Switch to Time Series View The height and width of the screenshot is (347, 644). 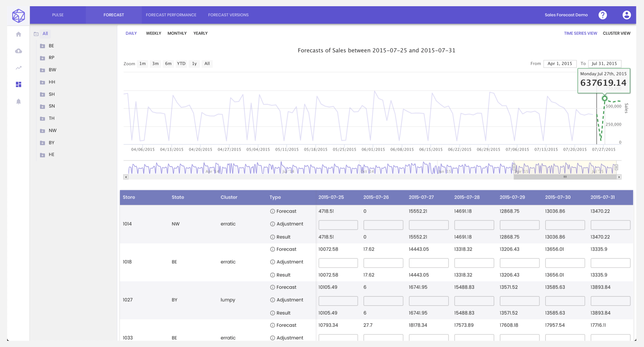click(581, 33)
